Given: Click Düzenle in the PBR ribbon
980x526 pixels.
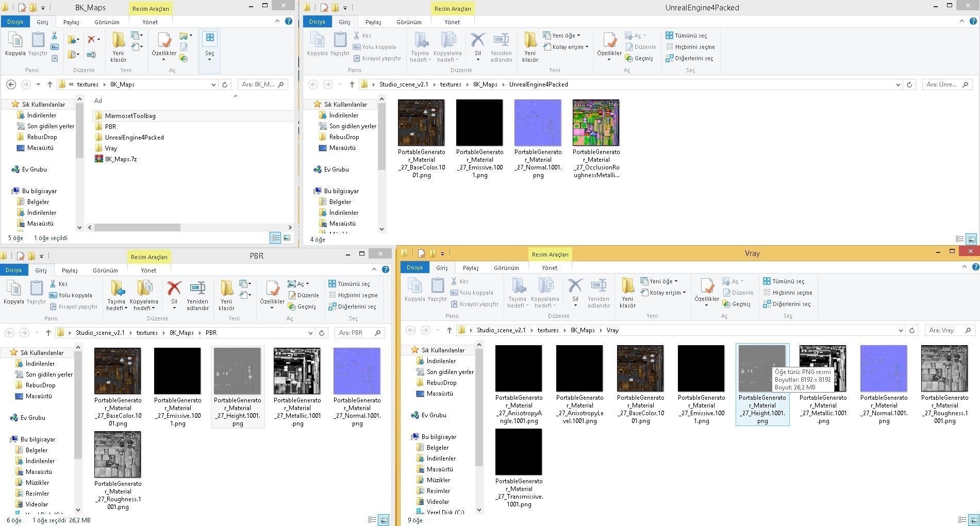Looking at the screenshot, I should 304,295.
